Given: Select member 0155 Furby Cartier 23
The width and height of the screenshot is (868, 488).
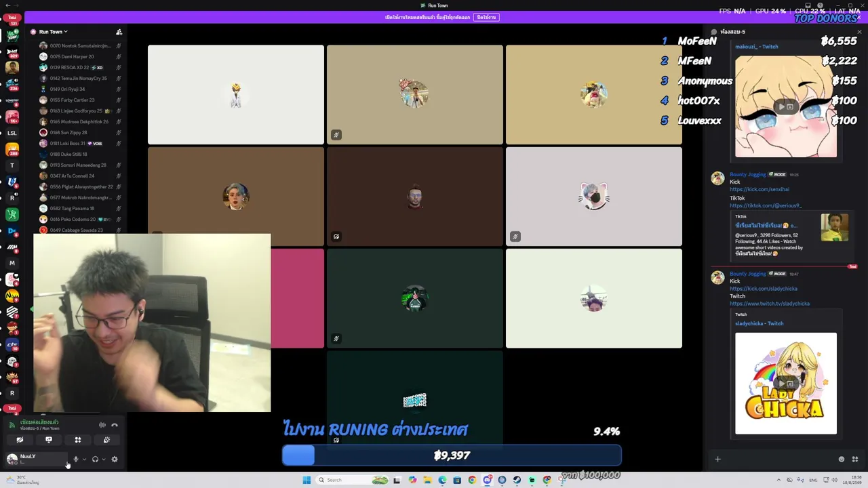Looking at the screenshot, I should click(80, 100).
